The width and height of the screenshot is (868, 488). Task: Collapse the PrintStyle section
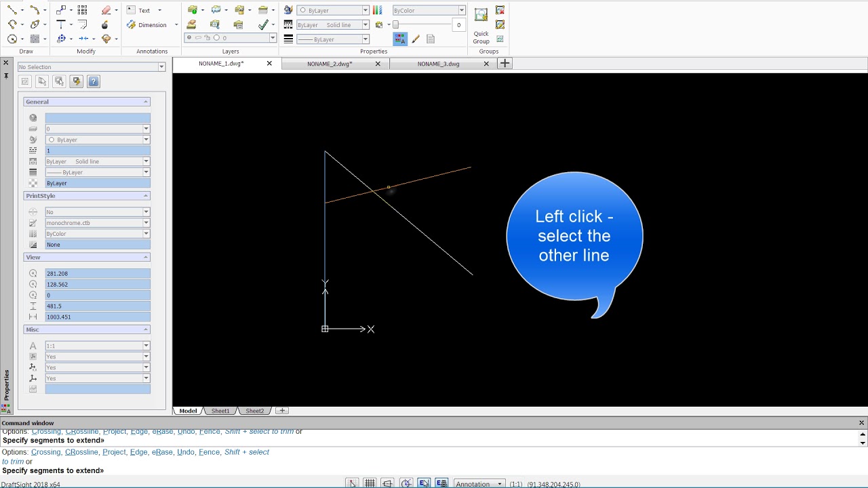[145, 196]
